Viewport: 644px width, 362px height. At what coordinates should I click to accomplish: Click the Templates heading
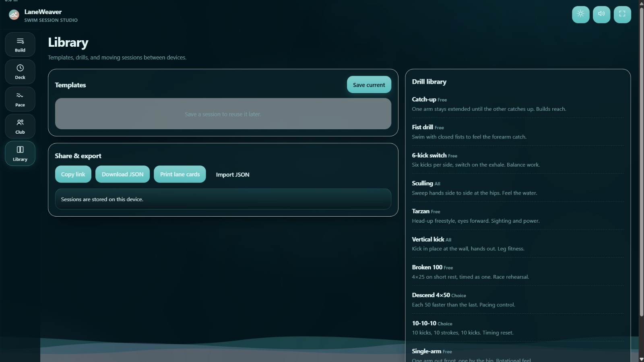(x=70, y=85)
